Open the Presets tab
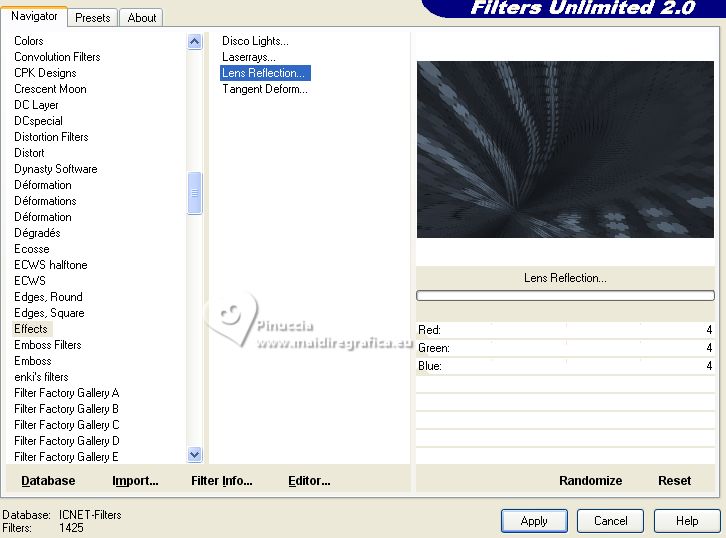Screen dimensions: 726x538 point(93,18)
